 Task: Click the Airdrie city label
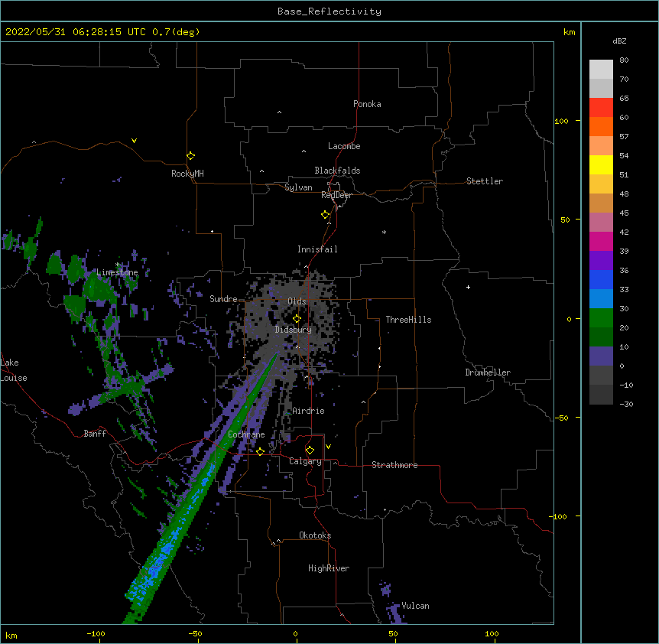[x=308, y=411]
